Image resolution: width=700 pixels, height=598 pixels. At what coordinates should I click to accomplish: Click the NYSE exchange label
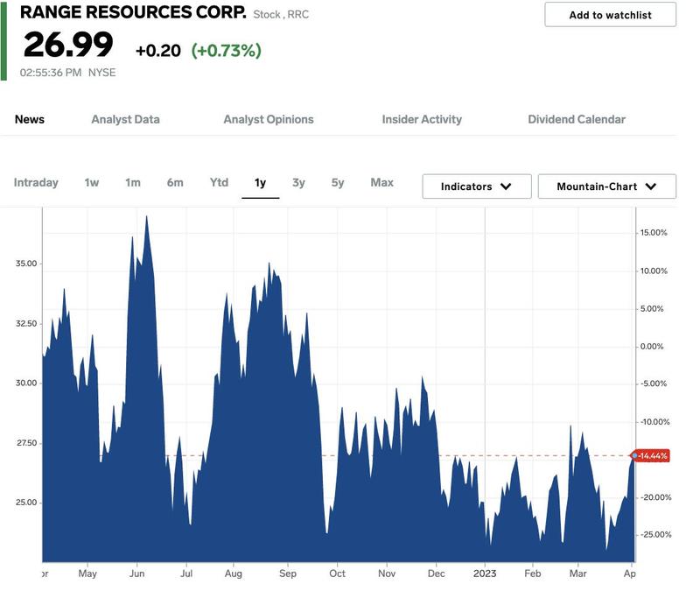101,73
